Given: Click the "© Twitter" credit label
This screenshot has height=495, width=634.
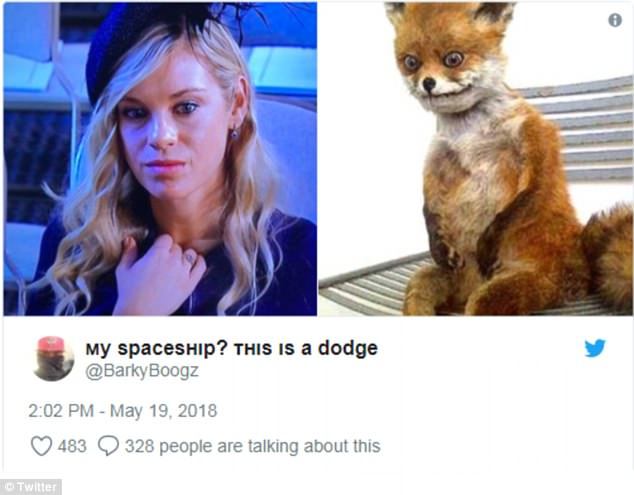Looking at the screenshot, I should (31, 487).
